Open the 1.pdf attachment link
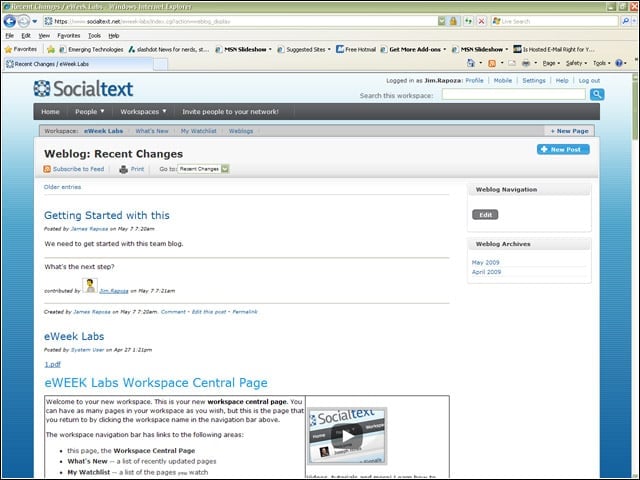The width and height of the screenshot is (640, 480). pyautogui.click(x=52, y=364)
